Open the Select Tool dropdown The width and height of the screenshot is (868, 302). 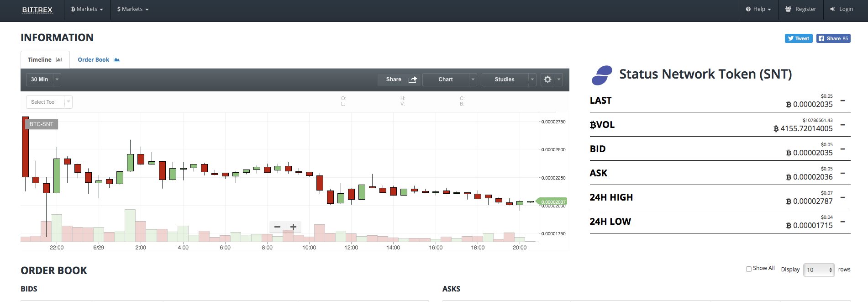coord(49,102)
